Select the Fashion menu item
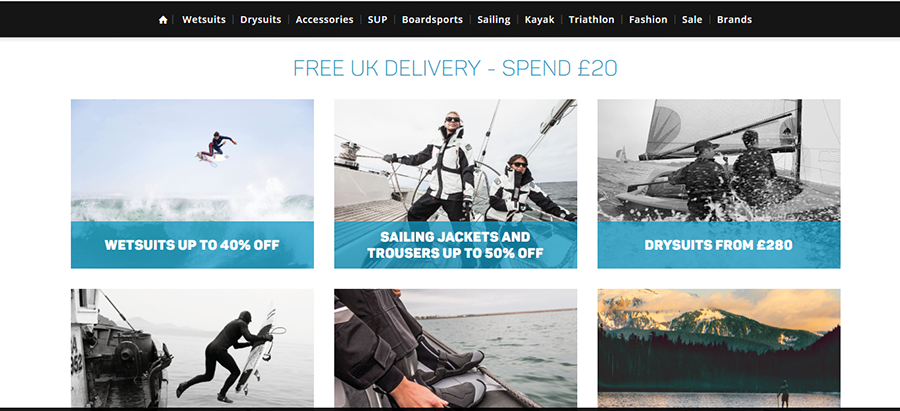This screenshot has width=900, height=411. (x=648, y=20)
